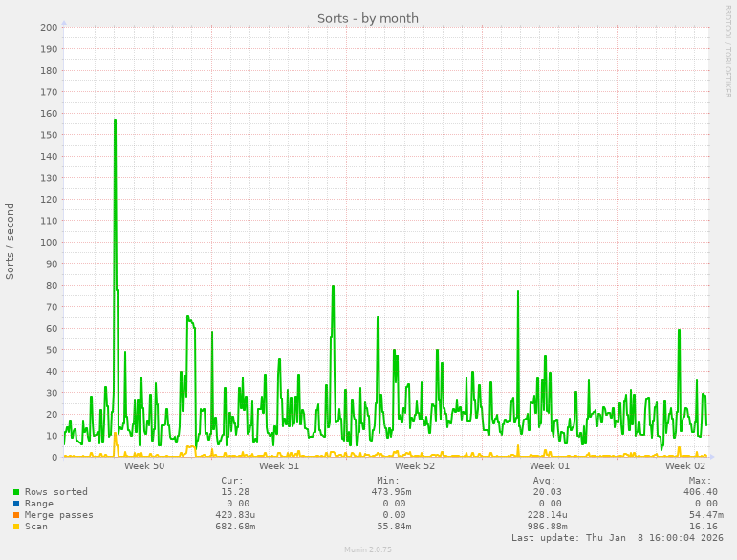Image resolution: width=737 pixels, height=560 pixels.
Task: Click the "Range" legend label
Action: pyautogui.click(x=39, y=504)
